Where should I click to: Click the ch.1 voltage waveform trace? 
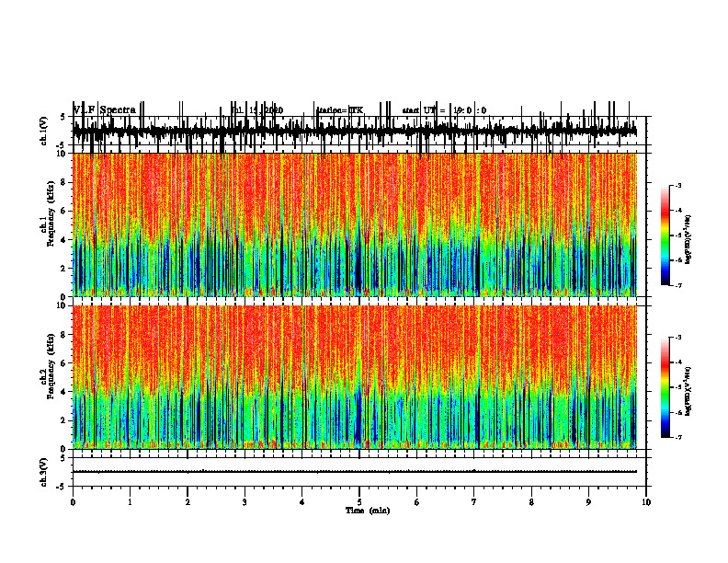pyautogui.click(x=355, y=131)
